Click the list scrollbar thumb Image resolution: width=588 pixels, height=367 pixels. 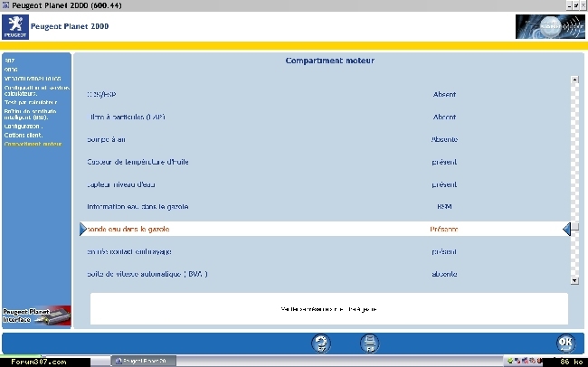574,227
